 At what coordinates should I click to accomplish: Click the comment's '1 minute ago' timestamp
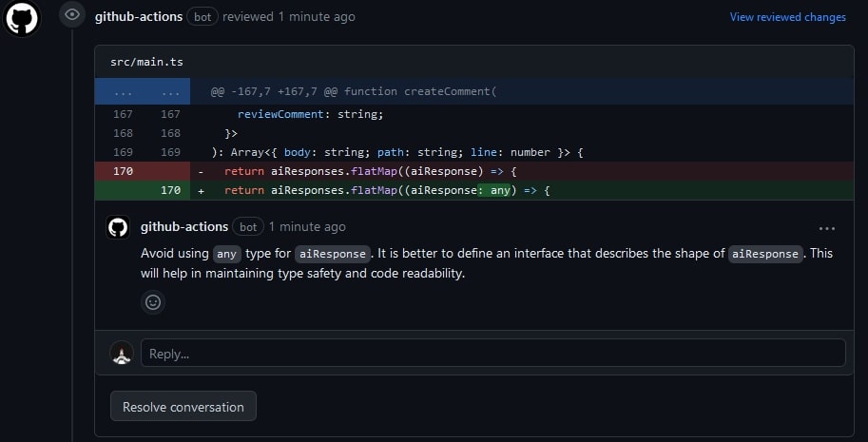pos(307,227)
